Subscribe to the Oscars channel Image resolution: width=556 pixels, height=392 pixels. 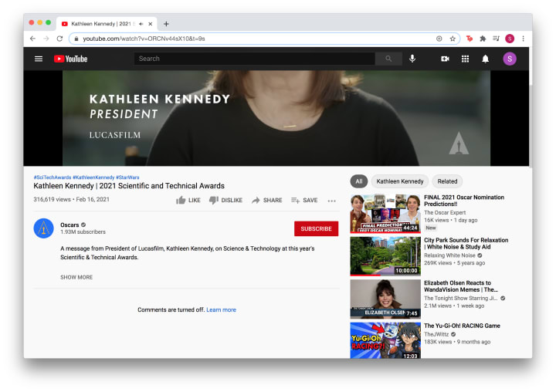tap(316, 228)
